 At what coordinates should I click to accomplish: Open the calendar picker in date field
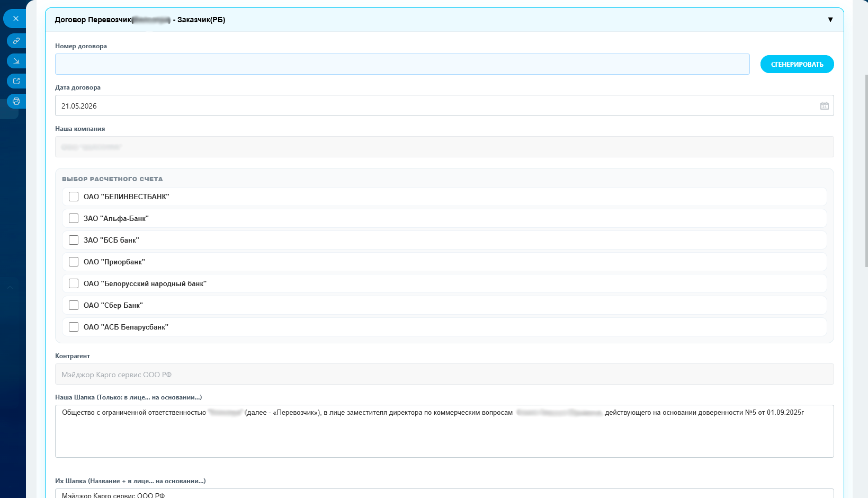point(825,106)
